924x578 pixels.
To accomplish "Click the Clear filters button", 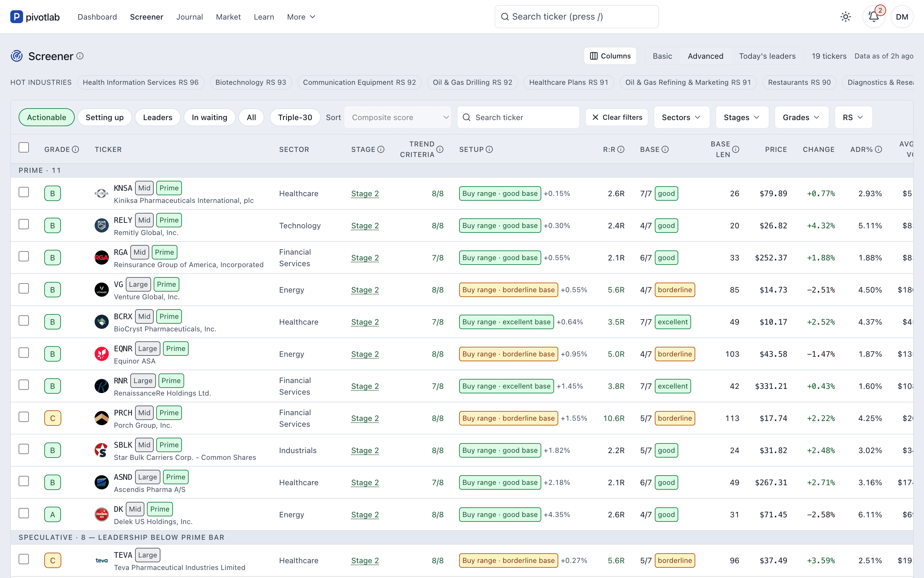I will pos(617,117).
